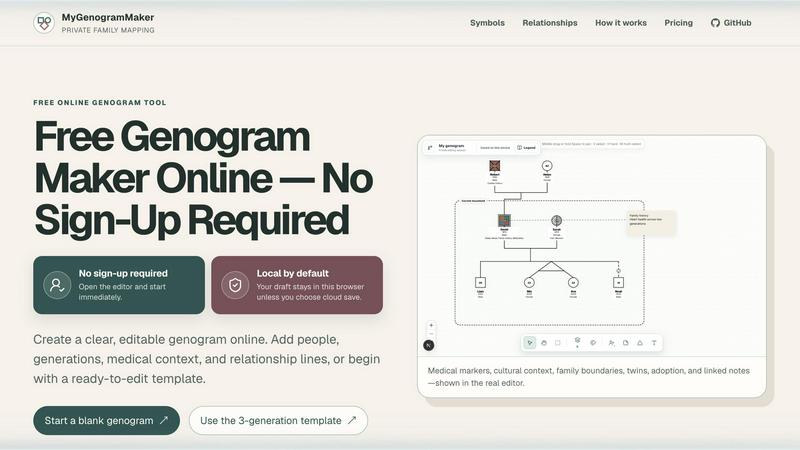Click the zoom in plus button in preview
Image resolution: width=800 pixels, height=450 pixels.
(431, 325)
